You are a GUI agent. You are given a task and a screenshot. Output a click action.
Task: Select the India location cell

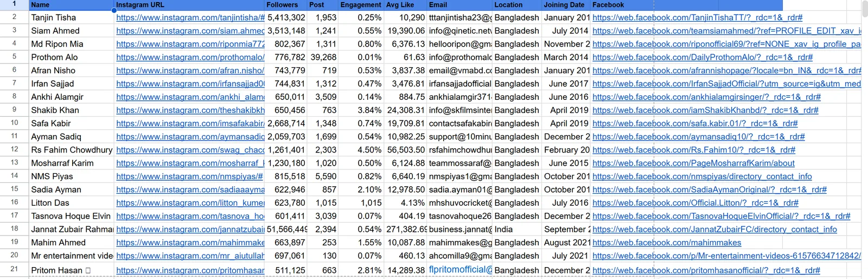click(517, 230)
